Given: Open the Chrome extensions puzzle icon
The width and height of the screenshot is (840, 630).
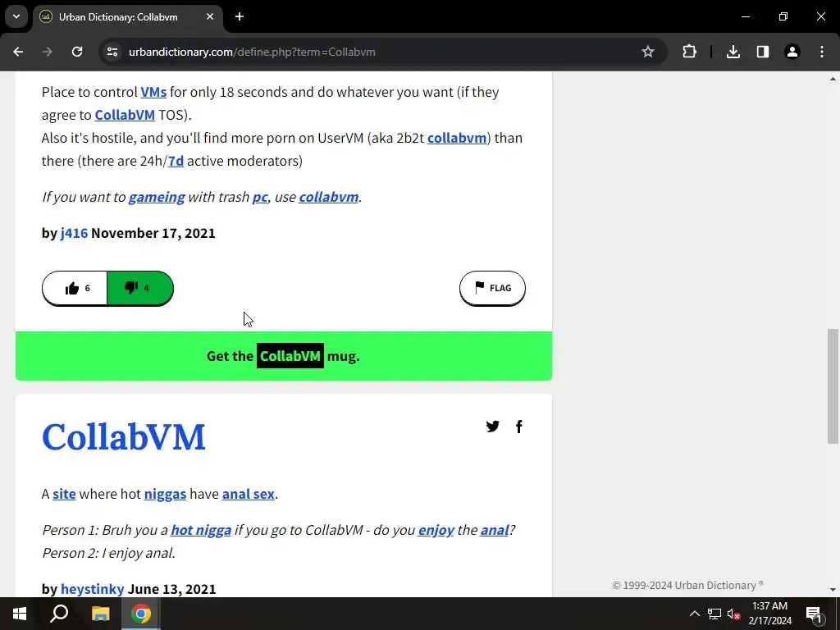Looking at the screenshot, I should coord(689,52).
